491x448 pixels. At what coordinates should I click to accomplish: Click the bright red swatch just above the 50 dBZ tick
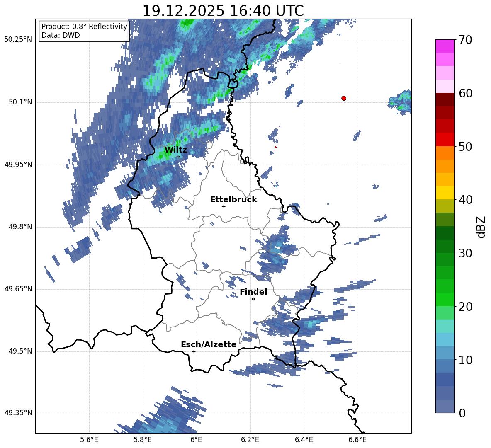445,140
